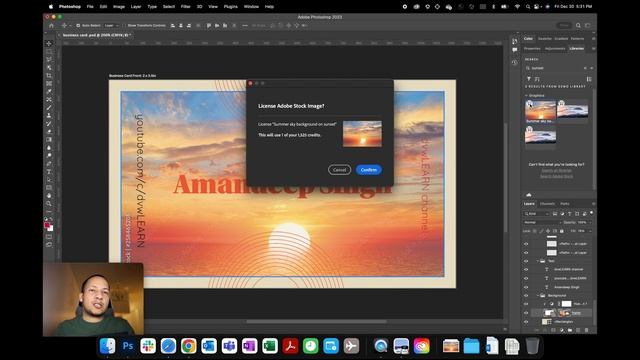This screenshot has width=640, height=360.
Task: Select the Rectangular Marquee tool
Action: pyautogui.click(x=49, y=52)
